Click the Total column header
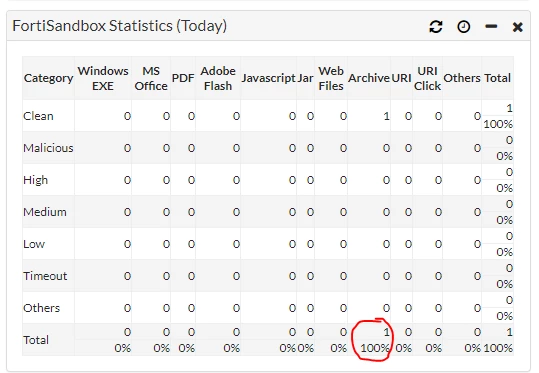The height and width of the screenshot is (373, 539). coord(497,78)
